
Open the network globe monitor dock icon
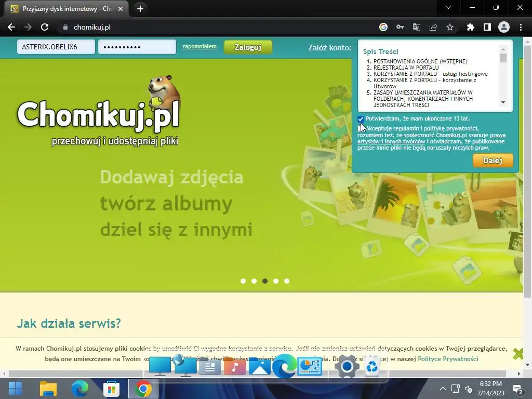(x=185, y=365)
